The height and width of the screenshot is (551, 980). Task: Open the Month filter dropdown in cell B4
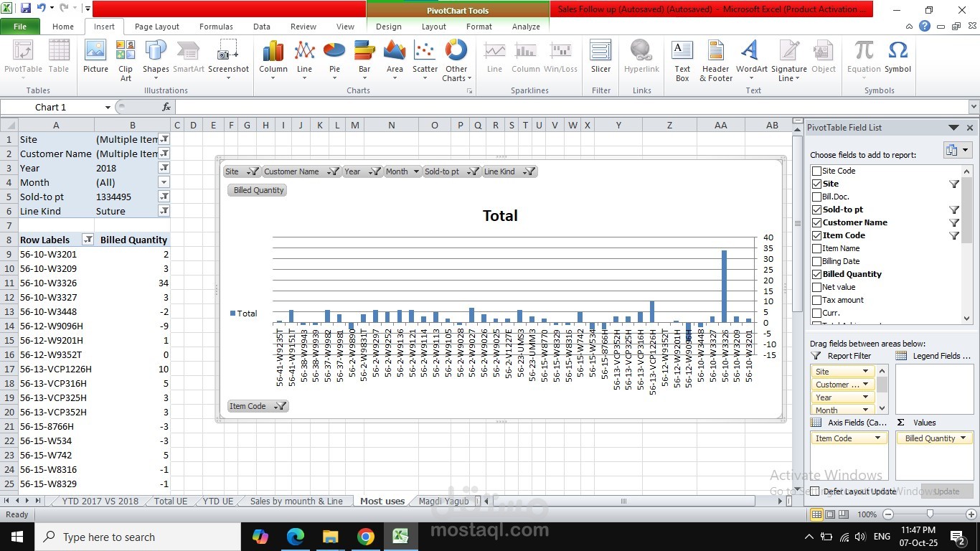[164, 182]
